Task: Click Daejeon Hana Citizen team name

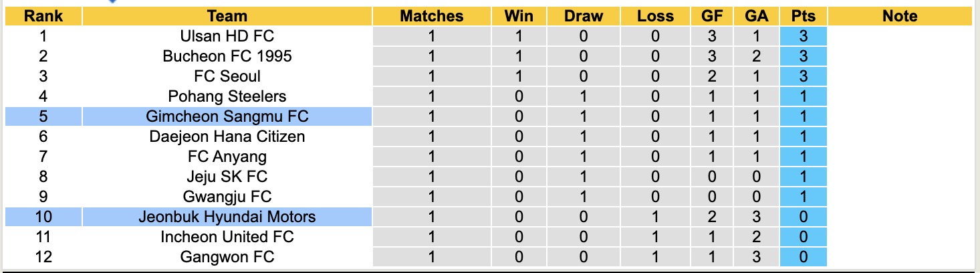Action: pos(227,136)
